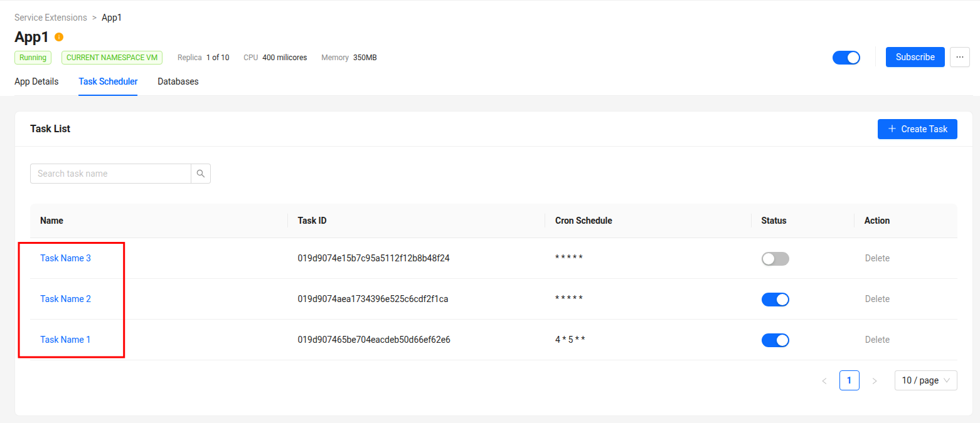
Task: Click the Create Task button
Action: pyautogui.click(x=917, y=129)
